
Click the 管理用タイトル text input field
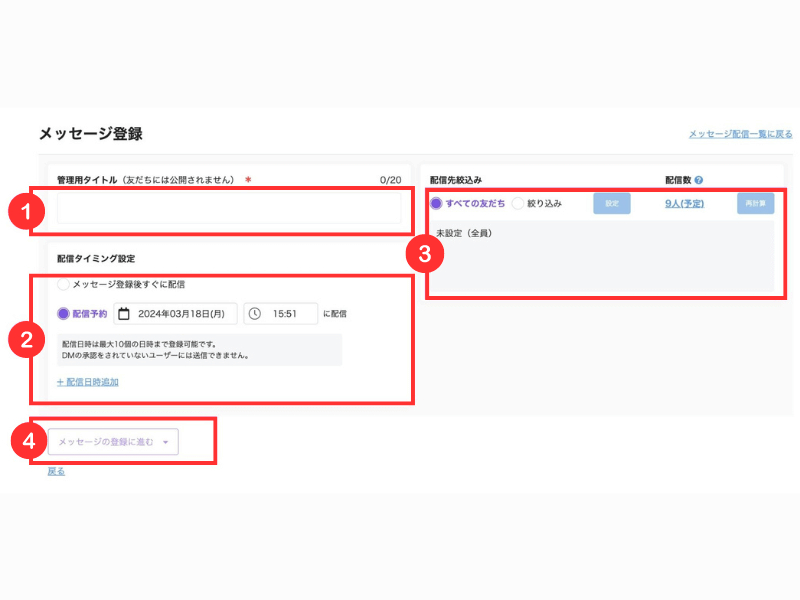pyautogui.click(x=229, y=208)
